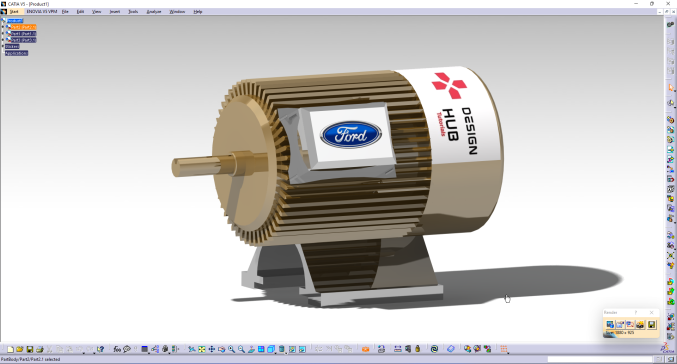677x364 pixels.
Task: Click the Ford logo sticker on the motor
Action: pos(351,134)
